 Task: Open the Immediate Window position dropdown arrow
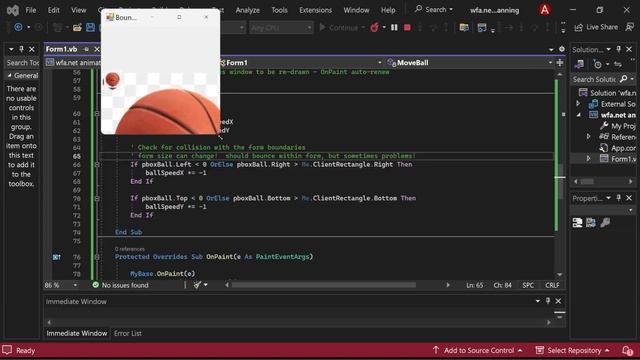[x=538, y=301]
